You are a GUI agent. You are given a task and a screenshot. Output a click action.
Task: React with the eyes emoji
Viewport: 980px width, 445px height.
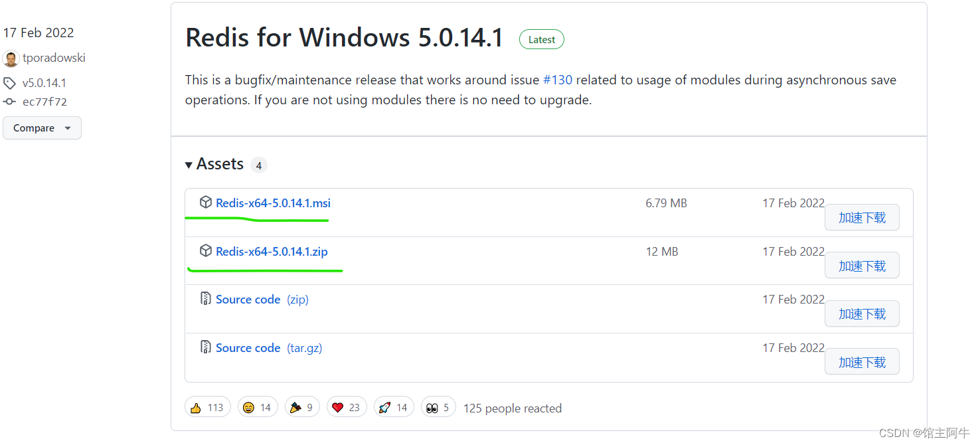point(438,407)
